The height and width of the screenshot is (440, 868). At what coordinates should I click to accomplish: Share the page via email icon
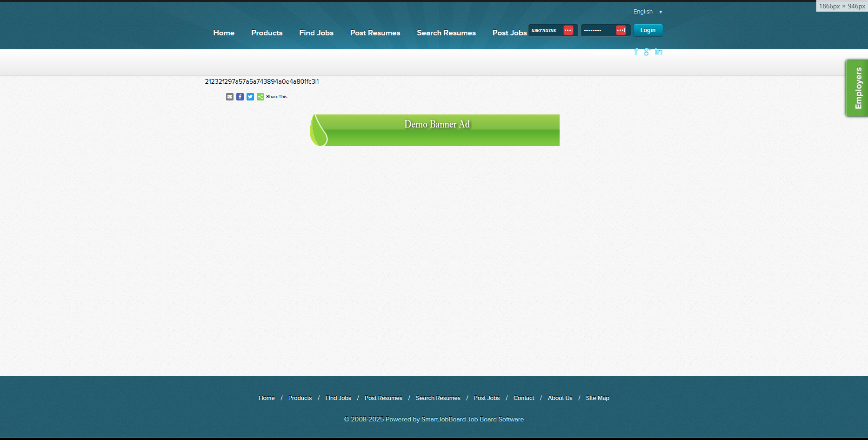click(x=230, y=97)
